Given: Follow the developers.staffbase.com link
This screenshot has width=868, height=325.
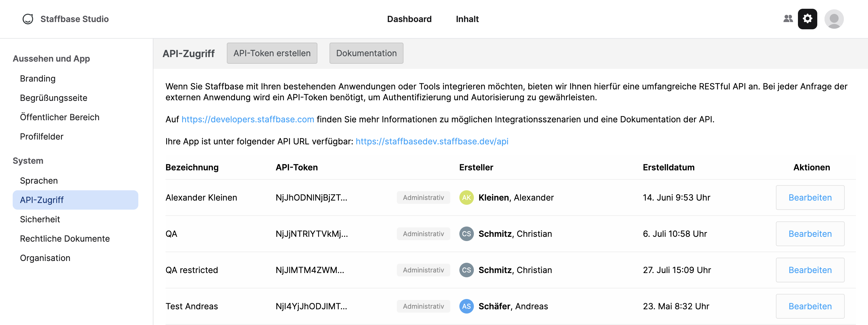Looking at the screenshot, I should [248, 119].
